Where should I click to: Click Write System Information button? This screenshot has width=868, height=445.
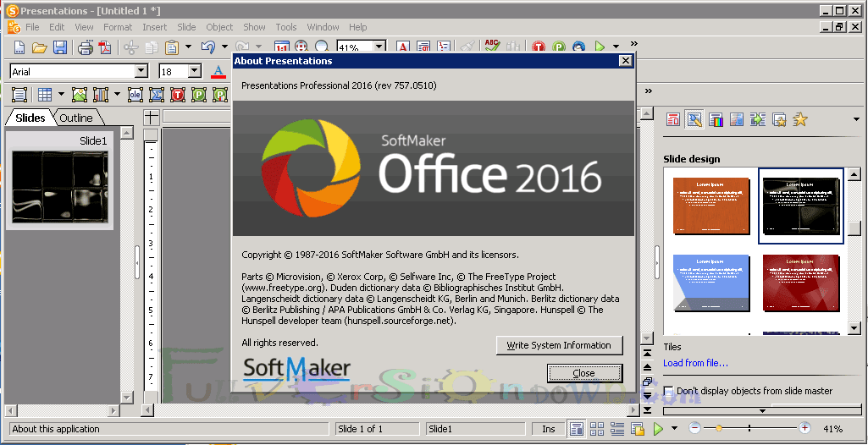click(x=559, y=345)
